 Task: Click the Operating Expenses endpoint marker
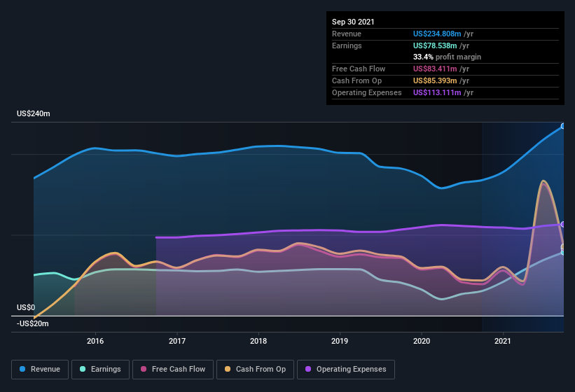pos(563,224)
